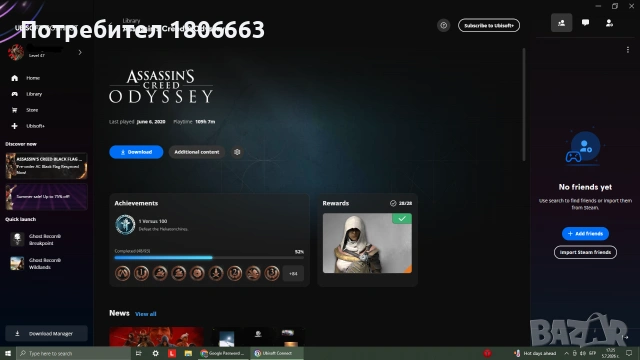This screenshot has height=360, width=640.
Task: Open the Windows Start menu
Action: [x=8, y=353]
